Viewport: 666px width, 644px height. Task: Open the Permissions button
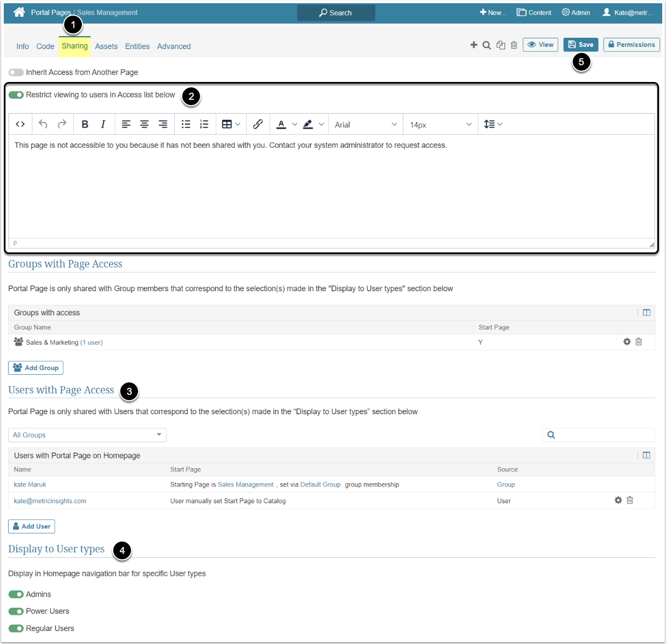point(631,45)
